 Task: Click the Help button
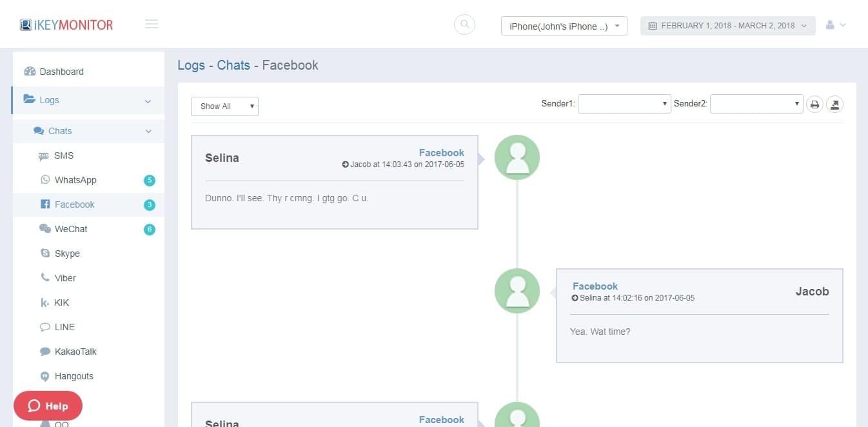[x=48, y=406]
